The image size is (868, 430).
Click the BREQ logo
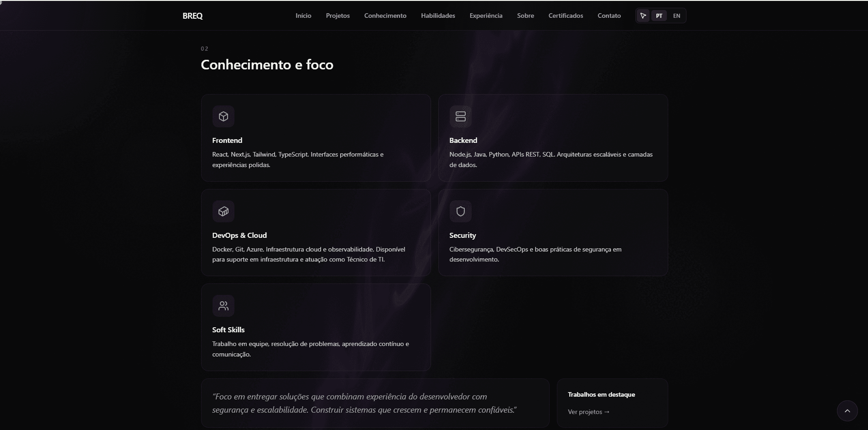tap(192, 16)
